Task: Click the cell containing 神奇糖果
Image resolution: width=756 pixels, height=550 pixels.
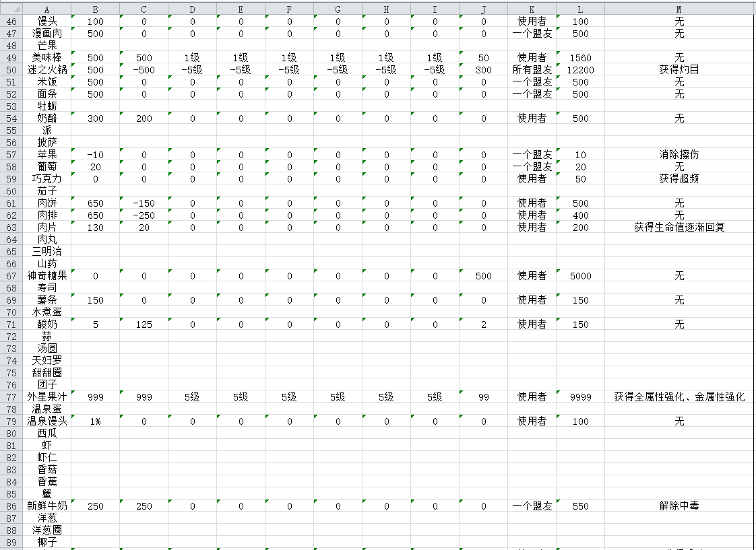Action: [46, 276]
